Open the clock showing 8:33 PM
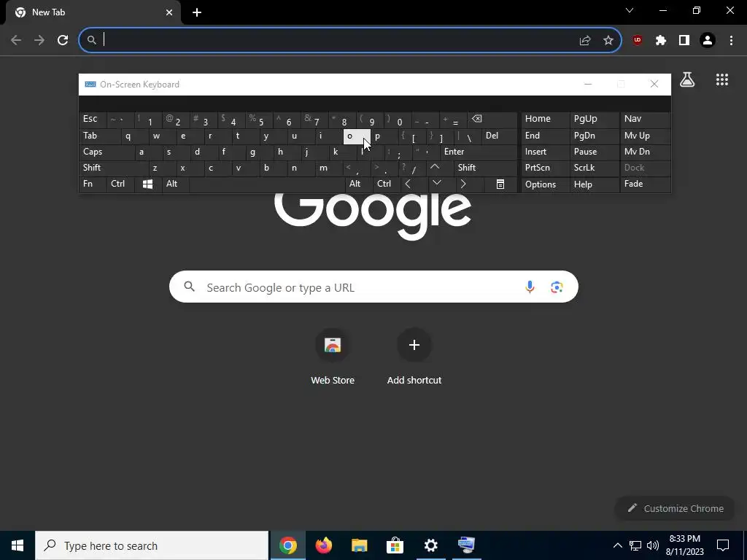This screenshot has width=747, height=560. coord(684,545)
